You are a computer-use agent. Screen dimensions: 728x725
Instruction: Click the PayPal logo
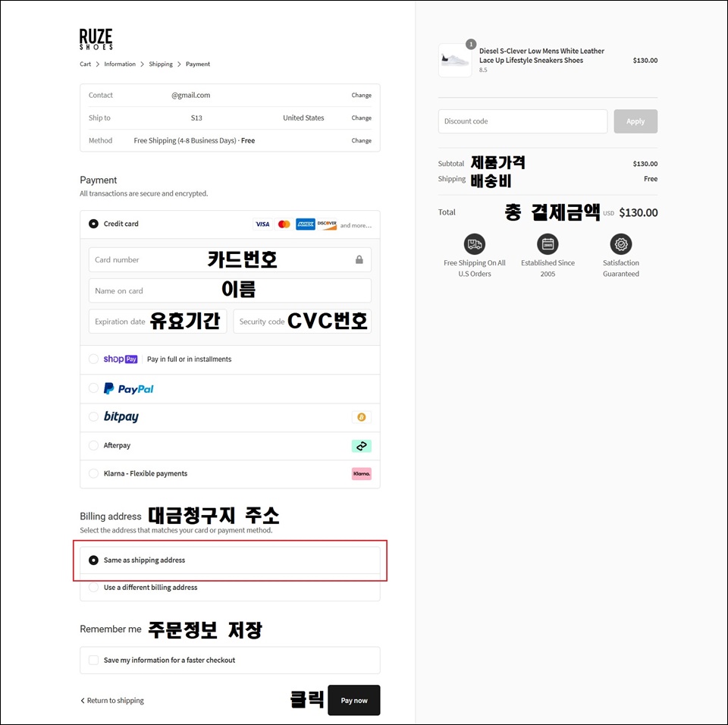129,389
